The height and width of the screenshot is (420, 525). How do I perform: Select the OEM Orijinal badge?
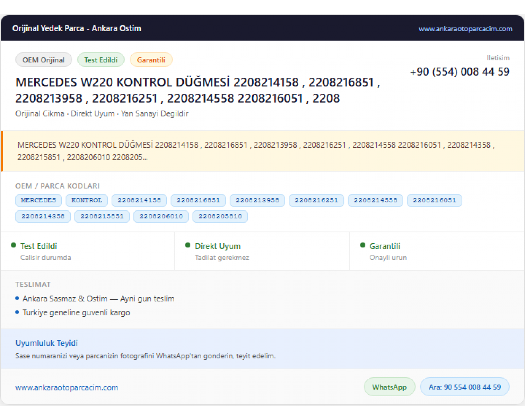click(44, 60)
